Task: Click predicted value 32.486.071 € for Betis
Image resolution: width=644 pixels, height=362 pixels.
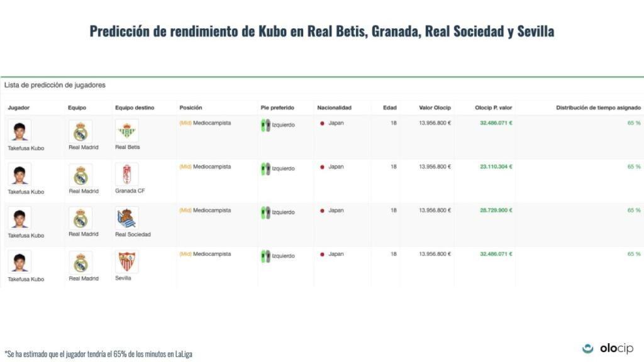Action: click(x=496, y=123)
